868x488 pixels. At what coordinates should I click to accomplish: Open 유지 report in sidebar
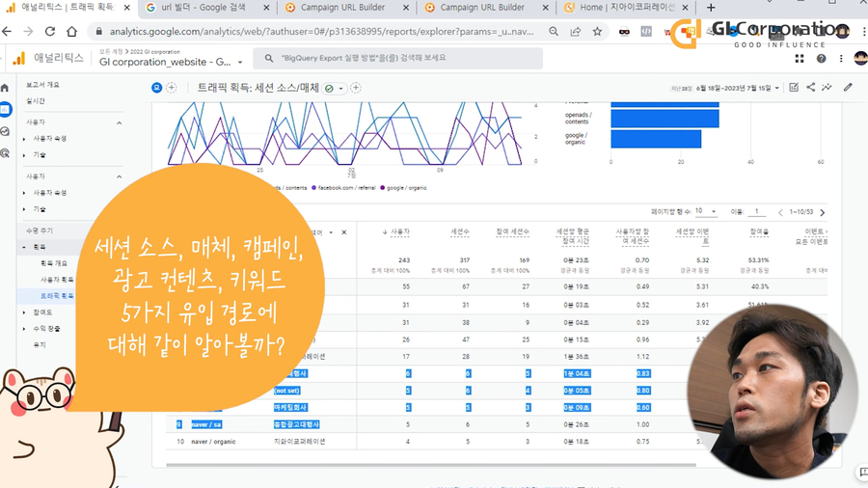[x=40, y=344]
